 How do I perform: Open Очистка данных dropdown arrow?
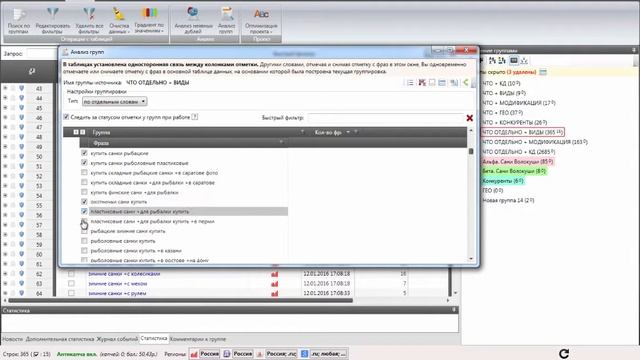point(129,31)
